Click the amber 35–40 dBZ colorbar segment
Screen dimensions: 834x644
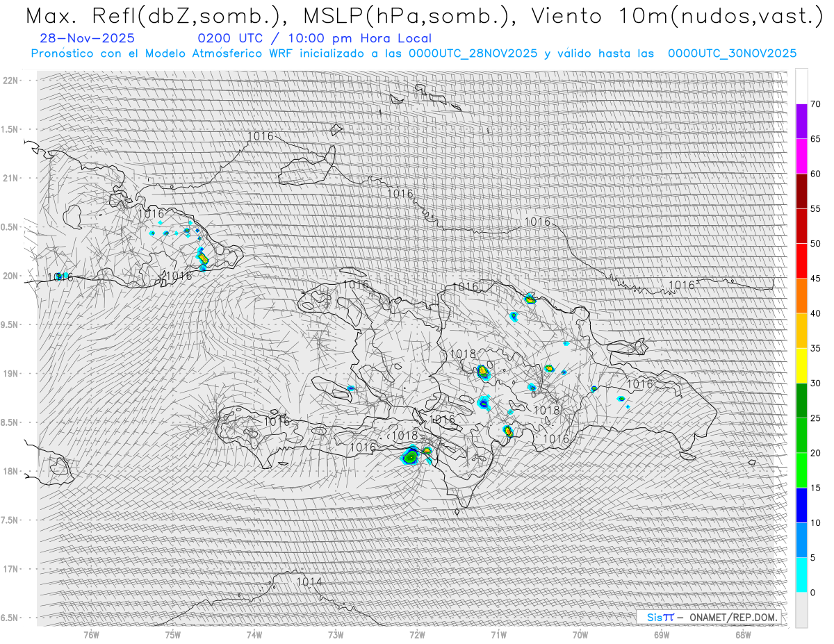click(x=801, y=331)
